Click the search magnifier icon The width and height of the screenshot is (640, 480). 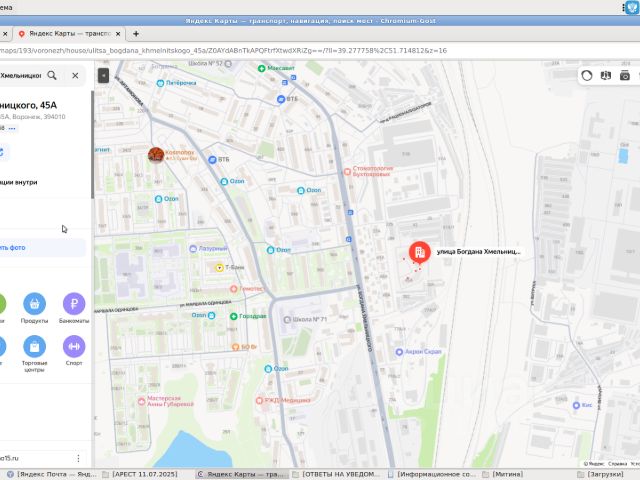(52, 75)
